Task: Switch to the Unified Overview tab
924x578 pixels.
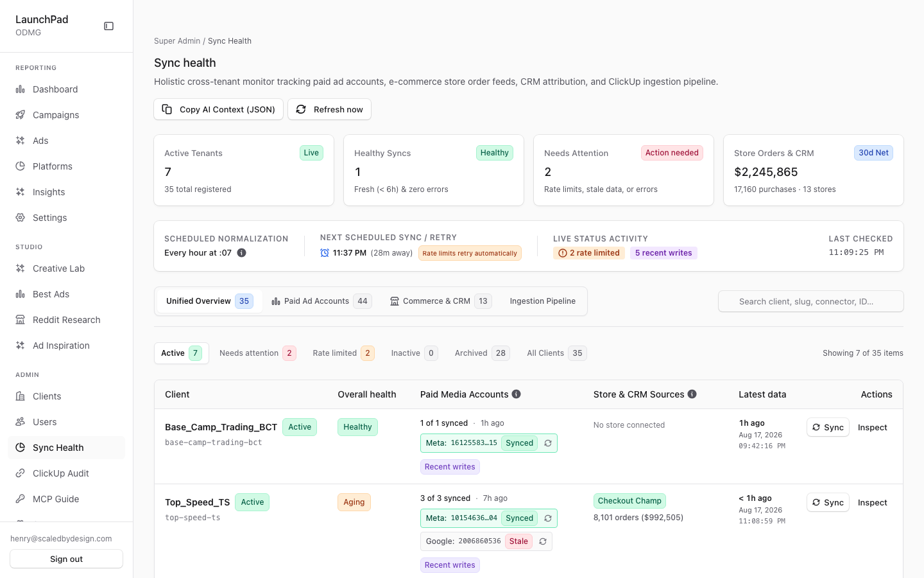Action: pyautogui.click(x=209, y=301)
